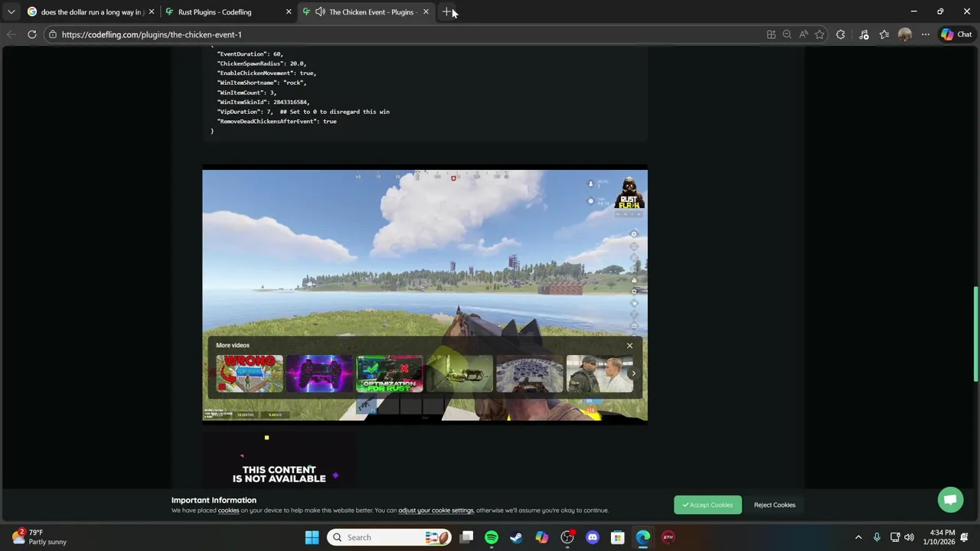Click the taskbar Search box

390,537
